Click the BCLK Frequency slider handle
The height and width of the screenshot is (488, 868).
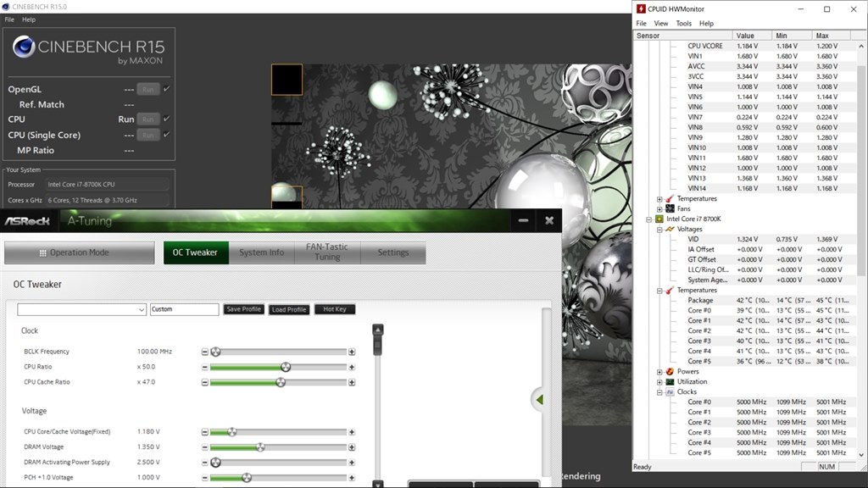[x=216, y=352]
